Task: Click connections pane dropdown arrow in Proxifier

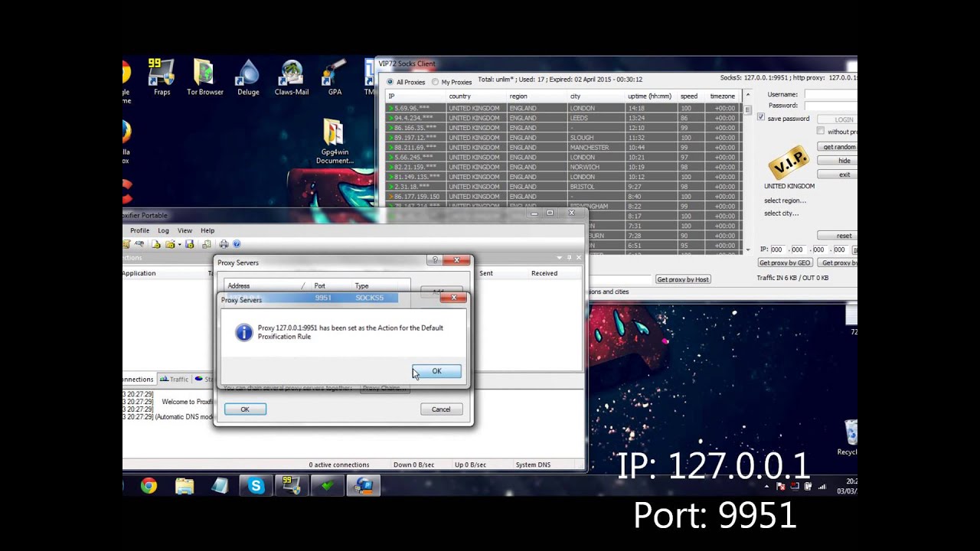Action: pos(560,258)
